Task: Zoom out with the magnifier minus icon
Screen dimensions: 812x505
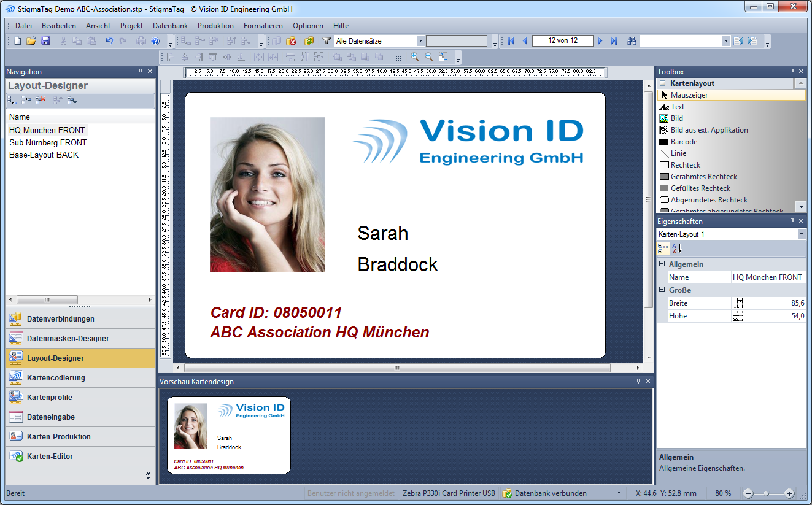Action: click(429, 57)
